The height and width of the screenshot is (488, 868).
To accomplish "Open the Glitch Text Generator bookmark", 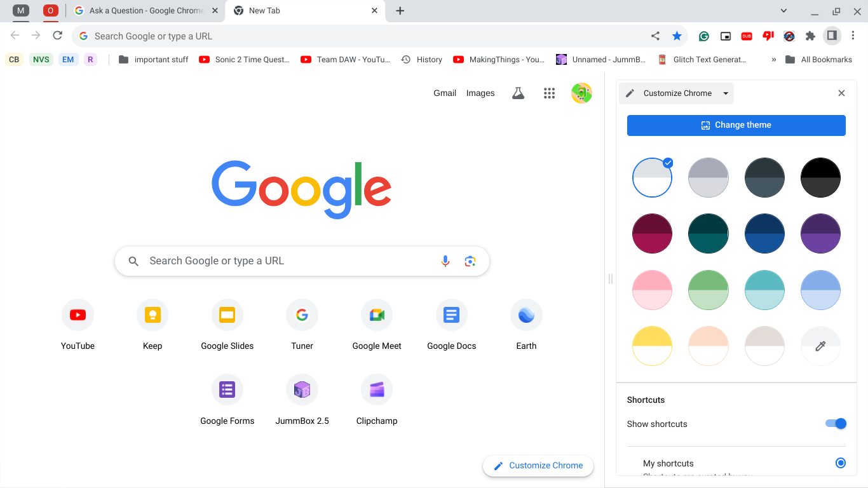I will tap(702, 60).
